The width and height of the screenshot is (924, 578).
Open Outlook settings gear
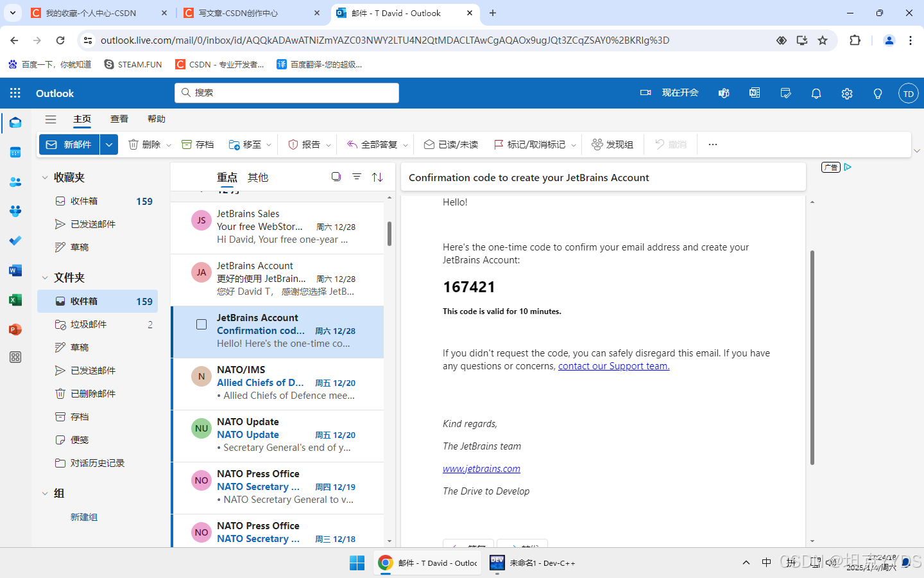click(x=847, y=93)
